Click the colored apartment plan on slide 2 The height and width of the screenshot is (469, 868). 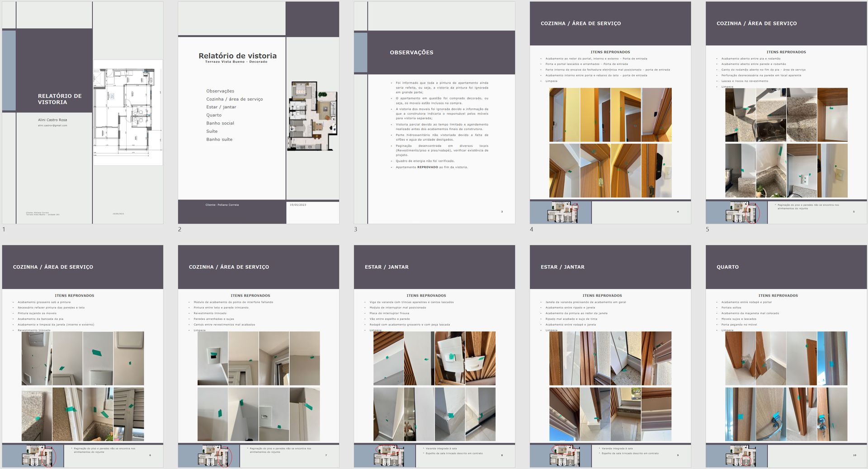point(312,116)
